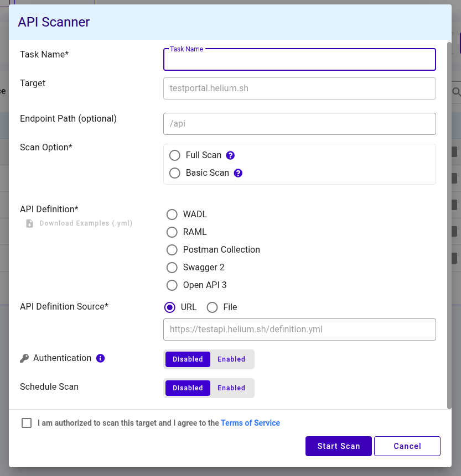
Task: Open the Basic Scan help icon
Action: [238, 172]
